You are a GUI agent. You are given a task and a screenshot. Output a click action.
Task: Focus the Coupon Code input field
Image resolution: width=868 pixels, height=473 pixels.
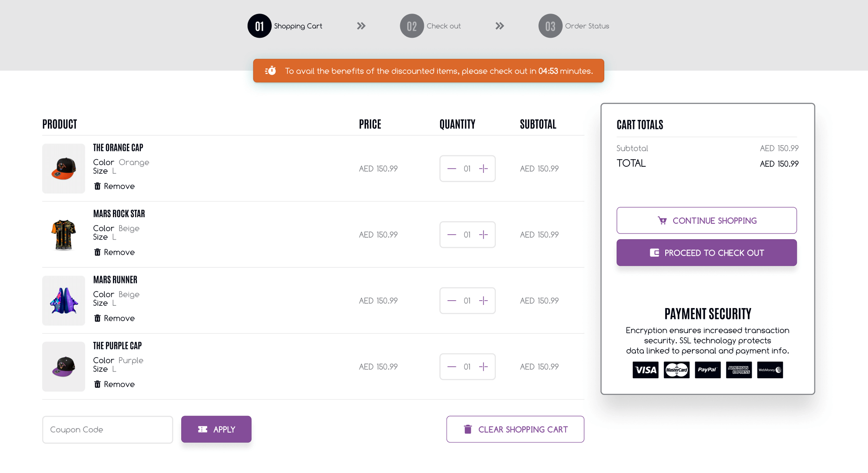pos(108,430)
